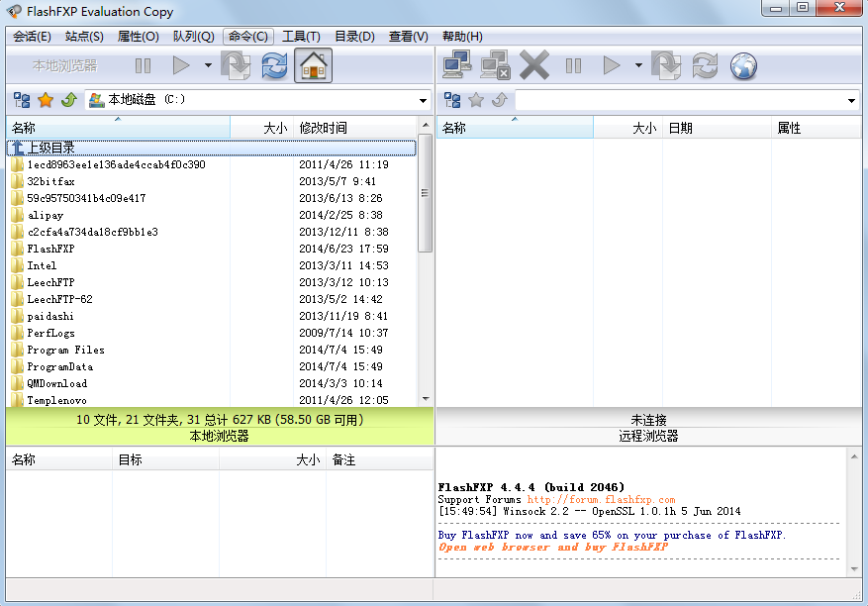Screen dimensions: 868x606
Task: Click log panel scroll up arrow
Action: [854, 457]
